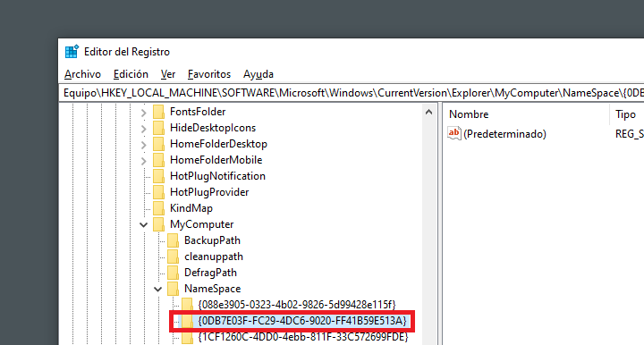Image resolution: width=644 pixels, height=345 pixels.
Task: Click the tree scrollbar up arrow
Action: click(x=428, y=112)
